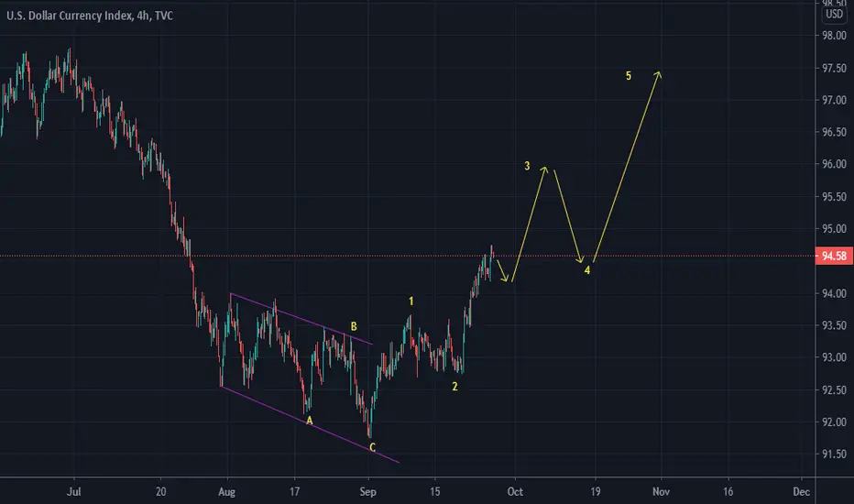Click the red 94.58 current price label
This screenshot has height=504, width=854.
pyautogui.click(x=833, y=256)
